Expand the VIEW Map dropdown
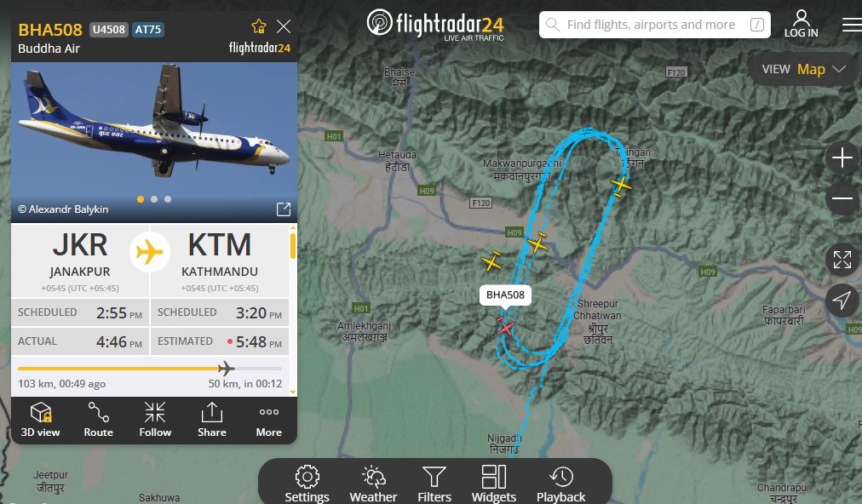Screen dimensions: 862x504 click(803, 69)
